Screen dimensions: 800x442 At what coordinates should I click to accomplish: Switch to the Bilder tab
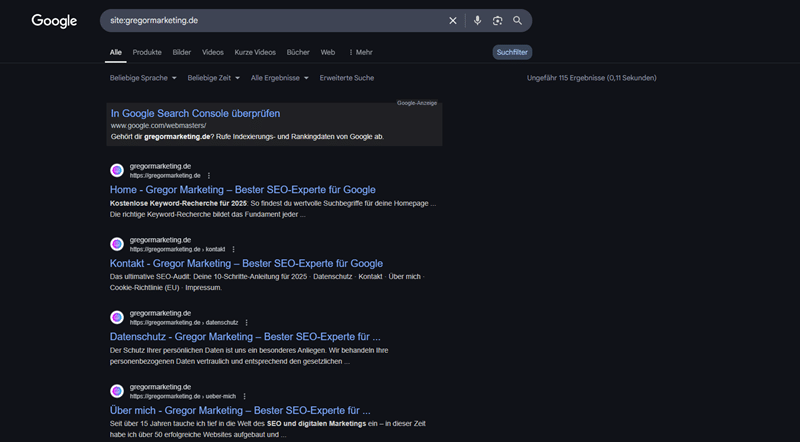pos(182,52)
